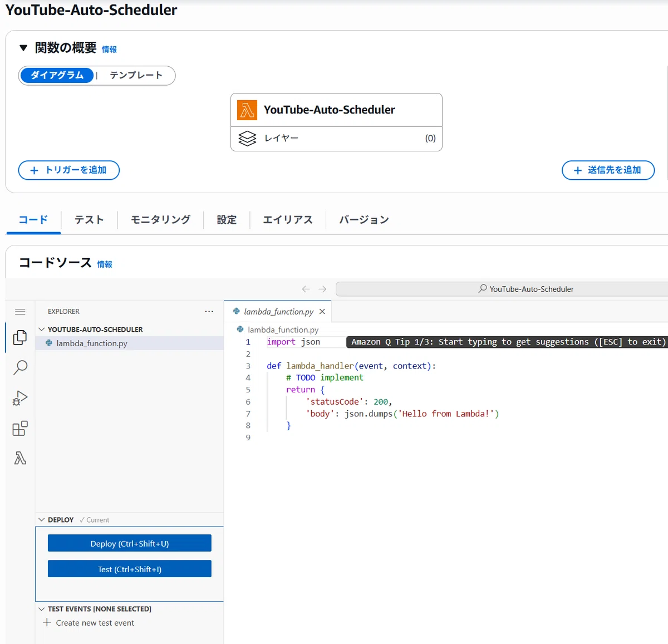Click Create new test event

coord(95,623)
